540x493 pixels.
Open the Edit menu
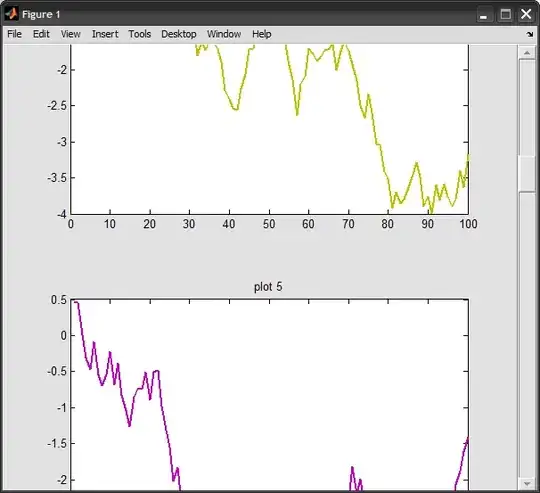[x=41, y=34]
